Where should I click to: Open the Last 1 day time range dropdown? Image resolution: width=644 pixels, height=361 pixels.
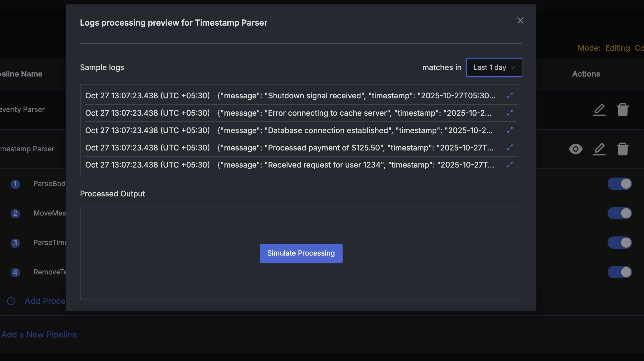pyautogui.click(x=494, y=67)
